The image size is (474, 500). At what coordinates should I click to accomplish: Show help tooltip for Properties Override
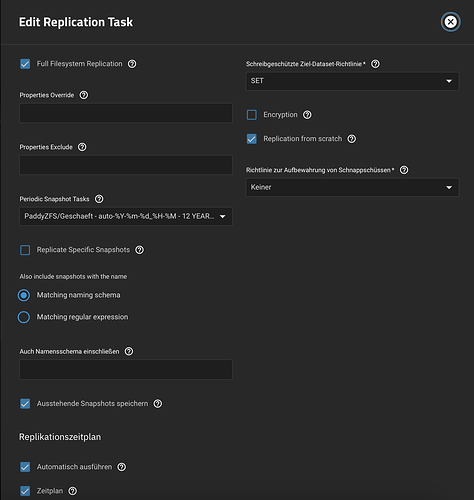[84, 95]
